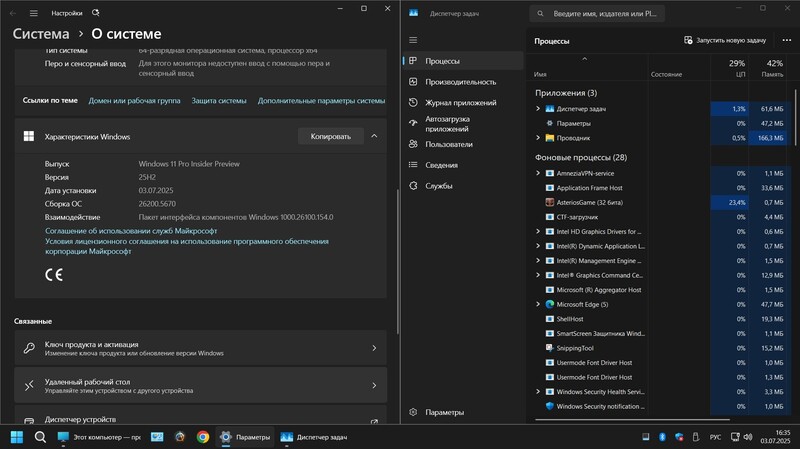
Task: Select the Microsoft Edge process icon
Action: [x=549, y=304]
